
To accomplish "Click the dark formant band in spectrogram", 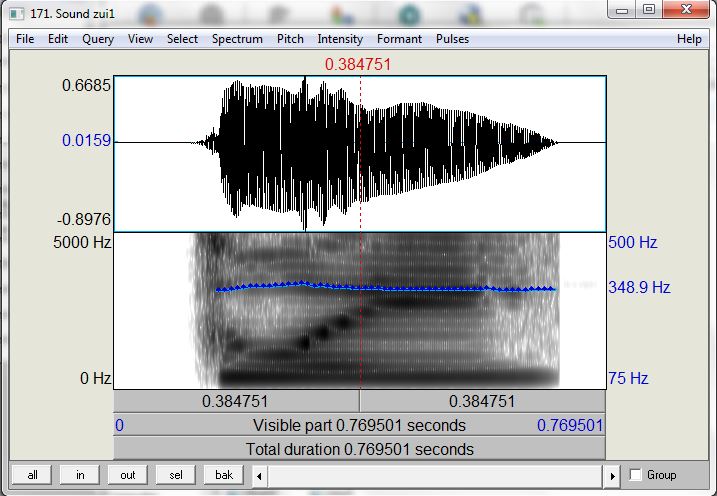I will 389,377.
